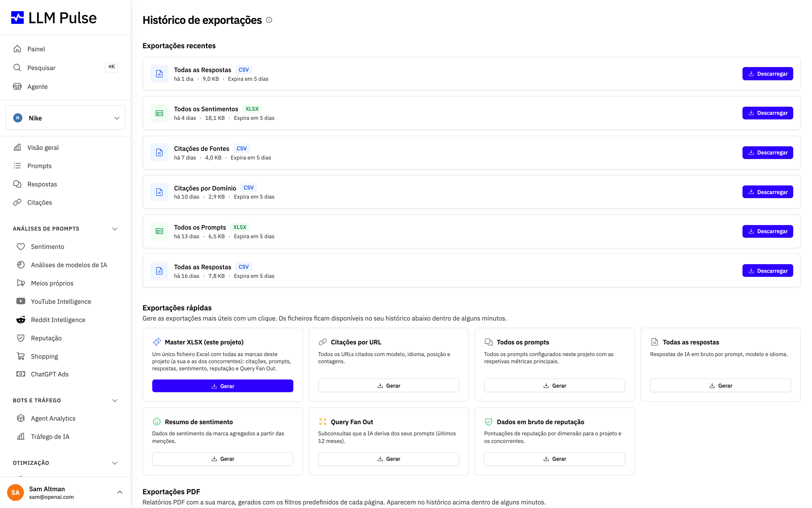Image resolution: width=812 pixels, height=508 pixels.
Task: Open the Shopping sidebar item
Action: 65,356
